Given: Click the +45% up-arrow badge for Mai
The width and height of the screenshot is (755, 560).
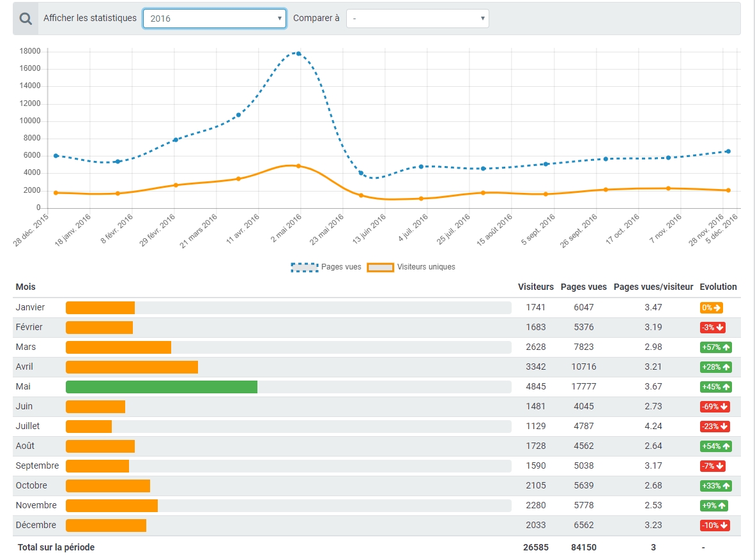Looking at the screenshot, I should click(715, 387).
